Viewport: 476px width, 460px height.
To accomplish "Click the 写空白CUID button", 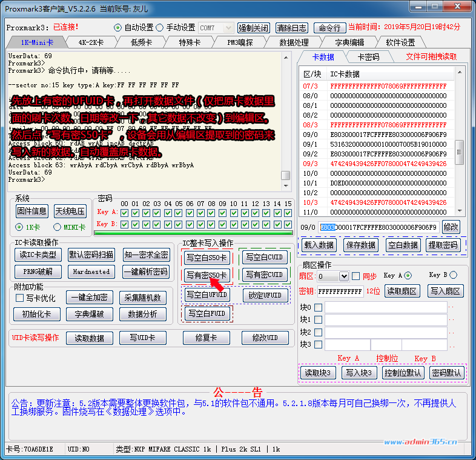I will 264,257.
